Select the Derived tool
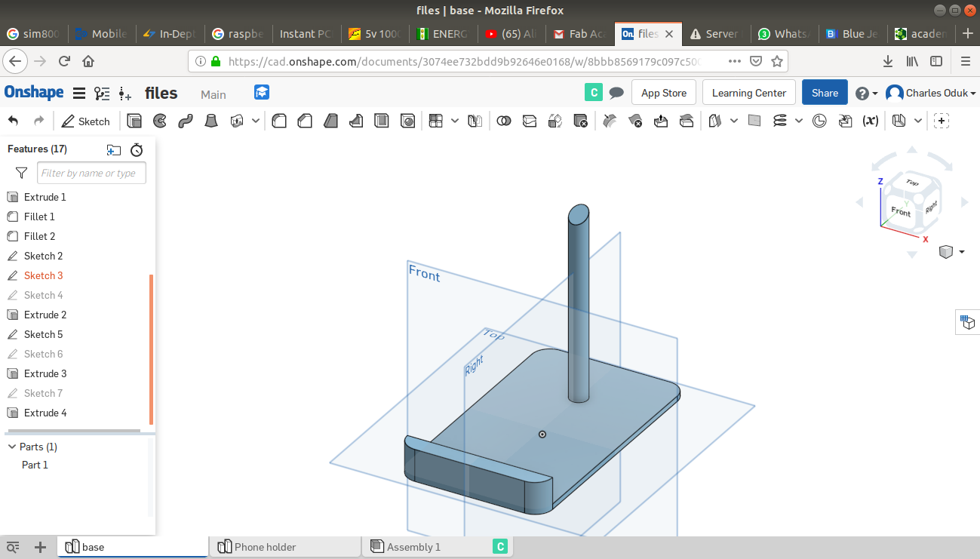 (845, 121)
